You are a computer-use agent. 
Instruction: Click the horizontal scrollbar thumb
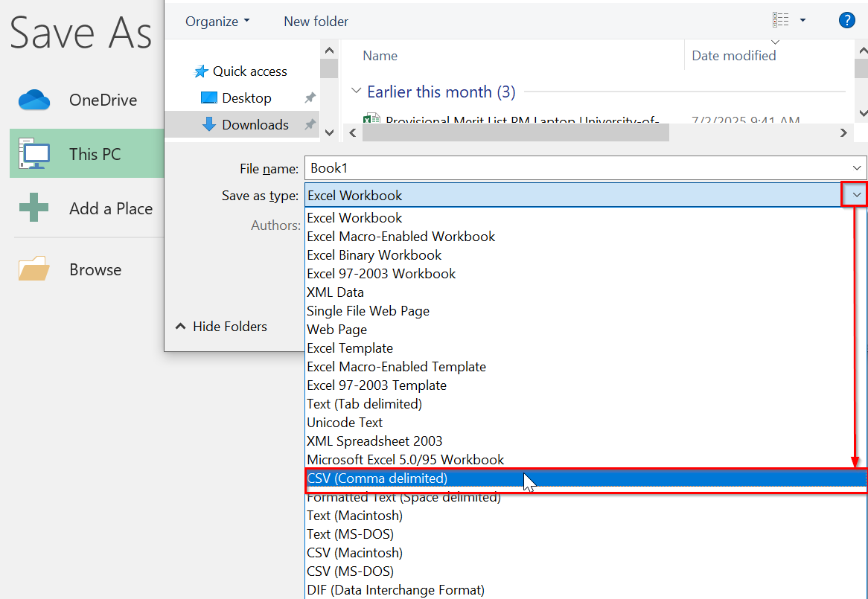pyautogui.click(x=515, y=132)
